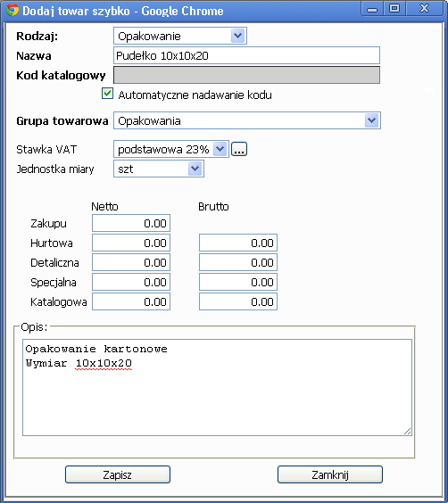The height and width of the screenshot is (503, 448).
Task: Open the Rodzaj dropdown
Action: (x=180, y=36)
